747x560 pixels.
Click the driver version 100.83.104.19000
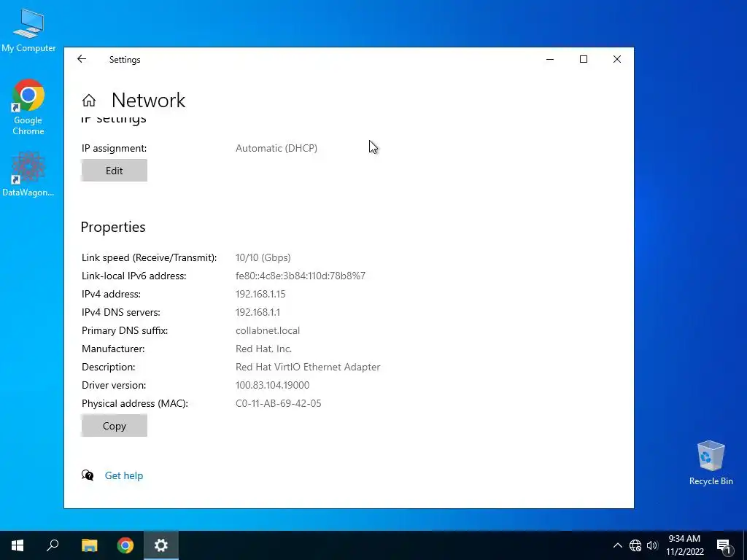pos(273,385)
